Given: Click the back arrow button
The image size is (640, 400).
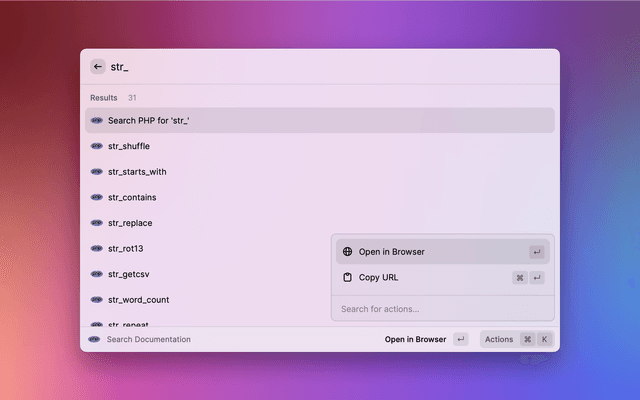Looking at the screenshot, I should [x=98, y=67].
